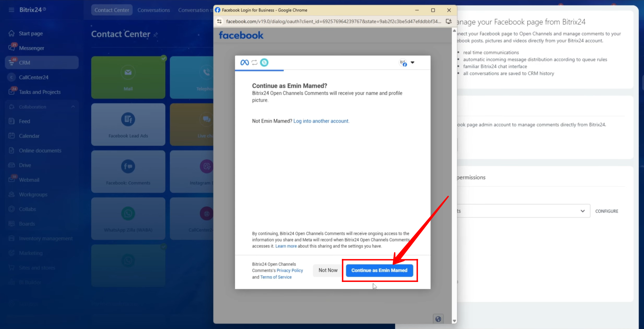Open the Terms of Service link
Viewport: 644px width, 329px height.
pos(276,277)
